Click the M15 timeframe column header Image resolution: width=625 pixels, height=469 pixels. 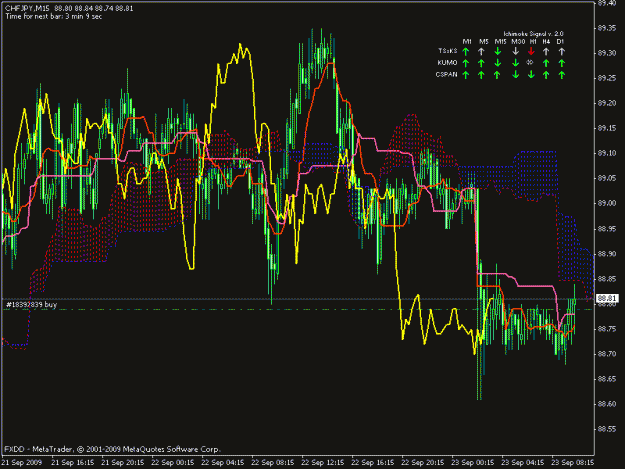coord(500,41)
